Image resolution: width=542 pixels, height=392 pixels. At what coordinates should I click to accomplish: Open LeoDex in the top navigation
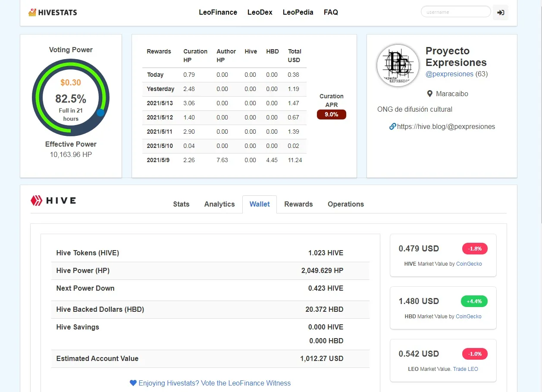click(x=260, y=12)
